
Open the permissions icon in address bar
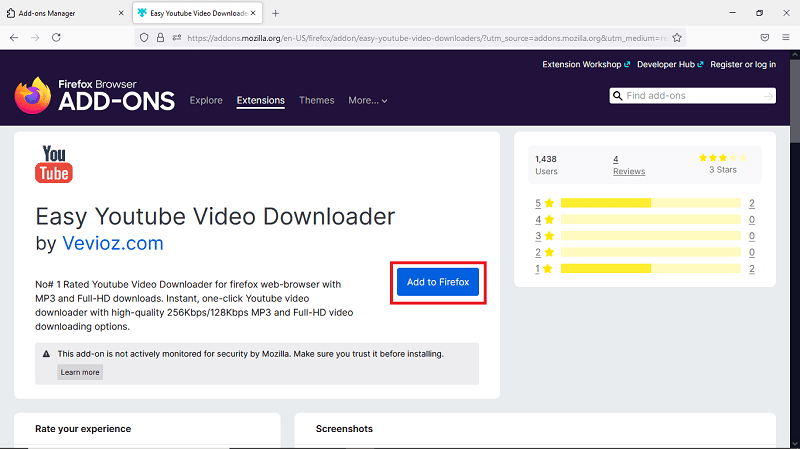click(x=177, y=38)
